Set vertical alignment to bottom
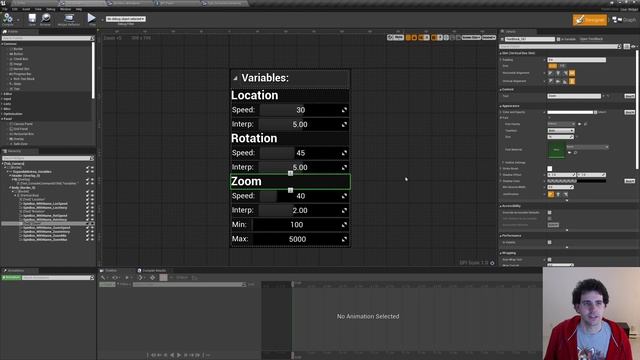640x360 pixels. point(565,81)
